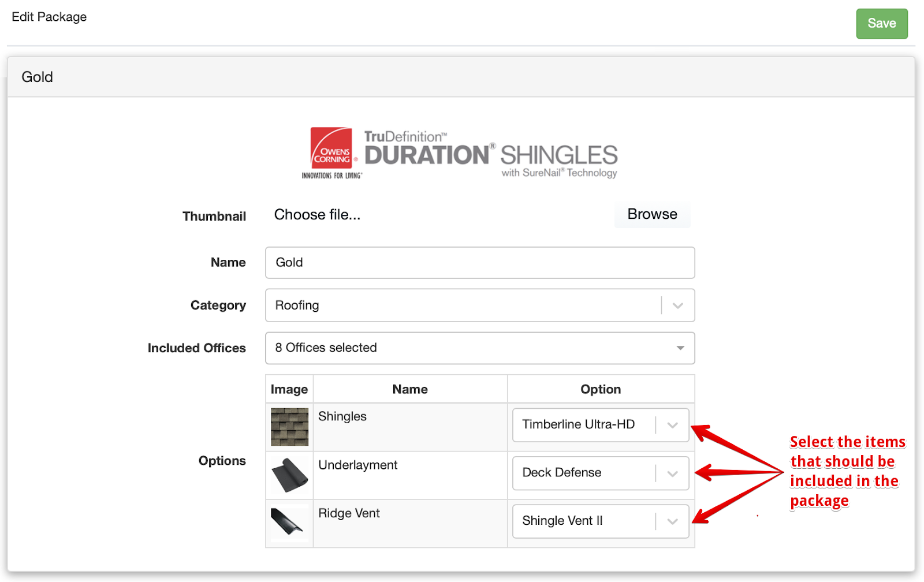Click the Included Offices label
The image size is (924, 582).
pyautogui.click(x=197, y=348)
